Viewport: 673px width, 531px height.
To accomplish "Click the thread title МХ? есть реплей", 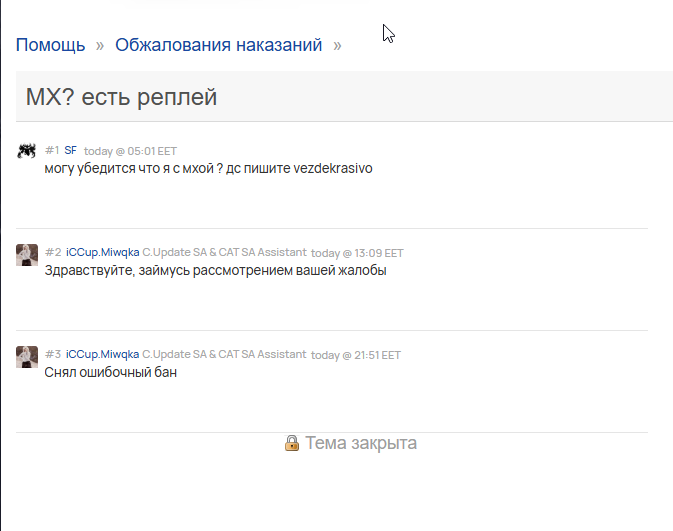I will pyautogui.click(x=121, y=97).
